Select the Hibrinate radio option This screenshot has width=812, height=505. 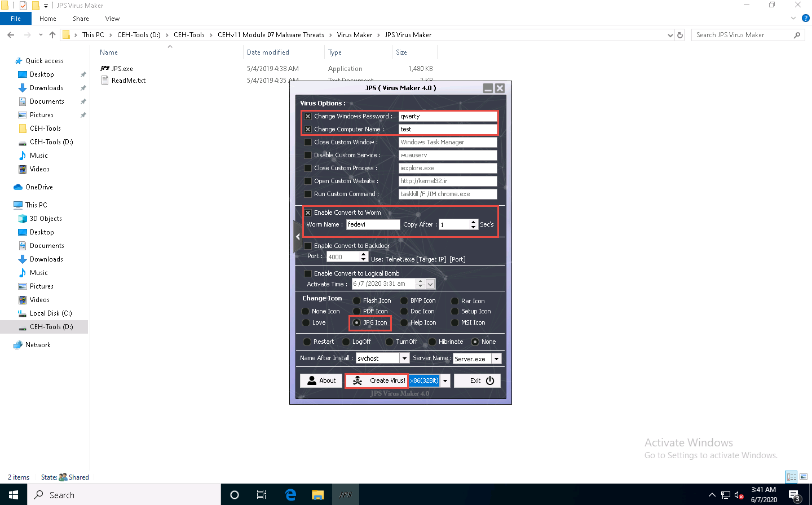(432, 342)
